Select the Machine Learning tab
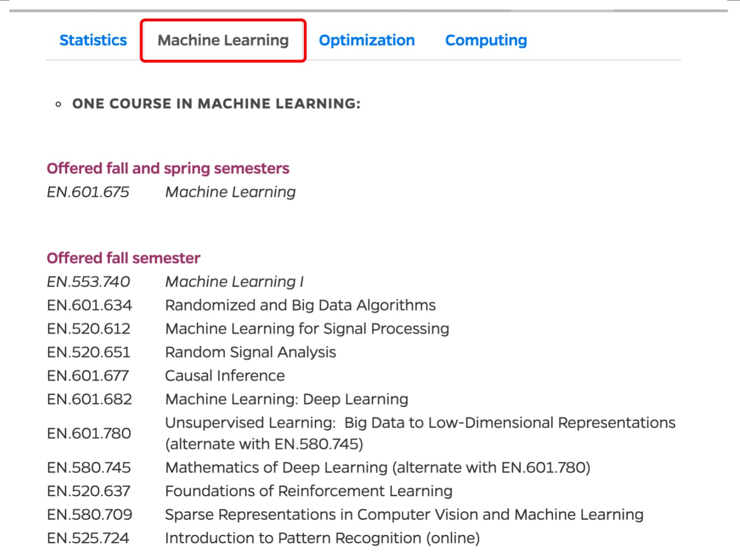Screen dimensions: 740x560 pos(223,40)
